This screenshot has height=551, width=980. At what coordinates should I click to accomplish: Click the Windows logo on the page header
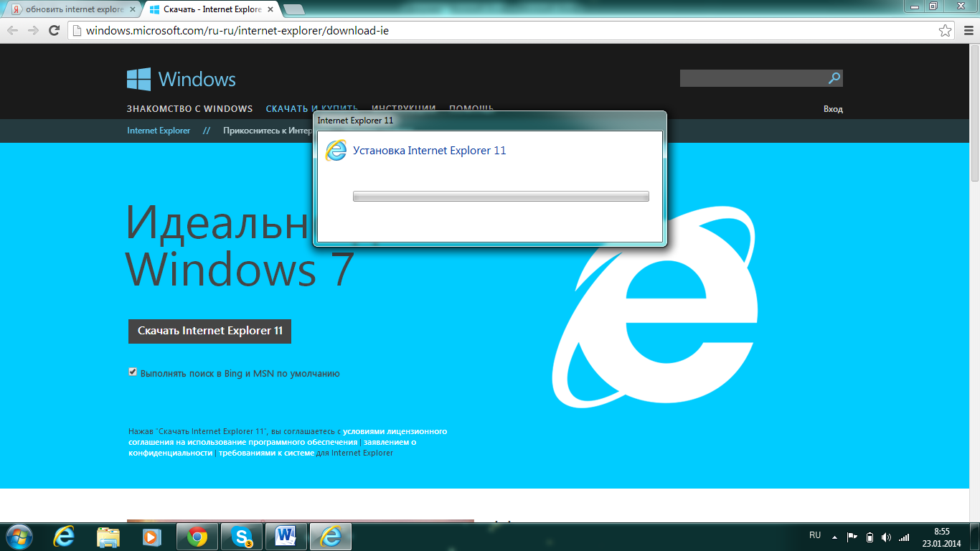click(181, 79)
